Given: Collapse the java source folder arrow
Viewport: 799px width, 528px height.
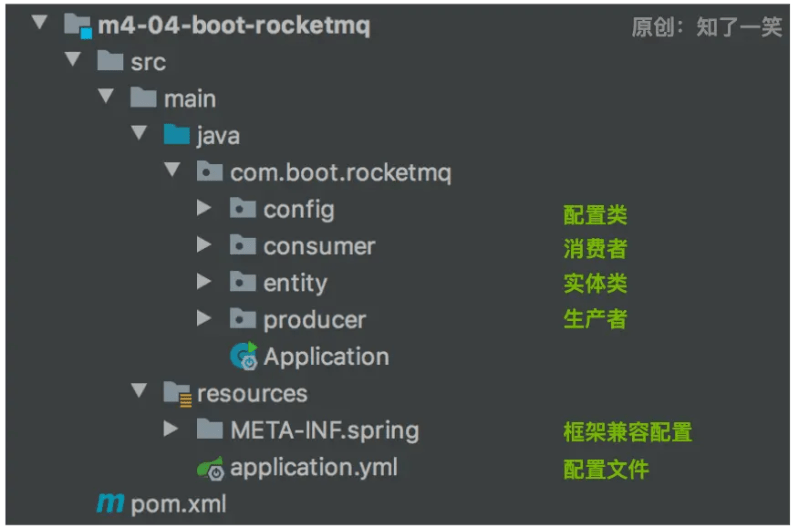Looking at the screenshot, I should coord(139,133).
